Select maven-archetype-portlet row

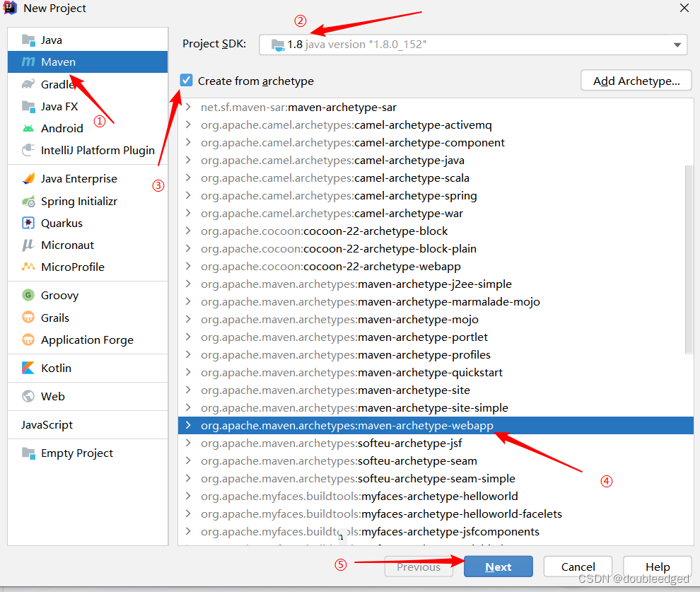436,337
